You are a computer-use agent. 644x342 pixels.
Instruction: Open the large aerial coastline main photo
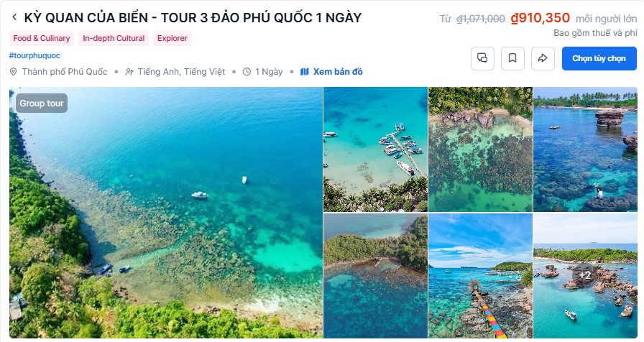pyautogui.click(x=165, y=213)
